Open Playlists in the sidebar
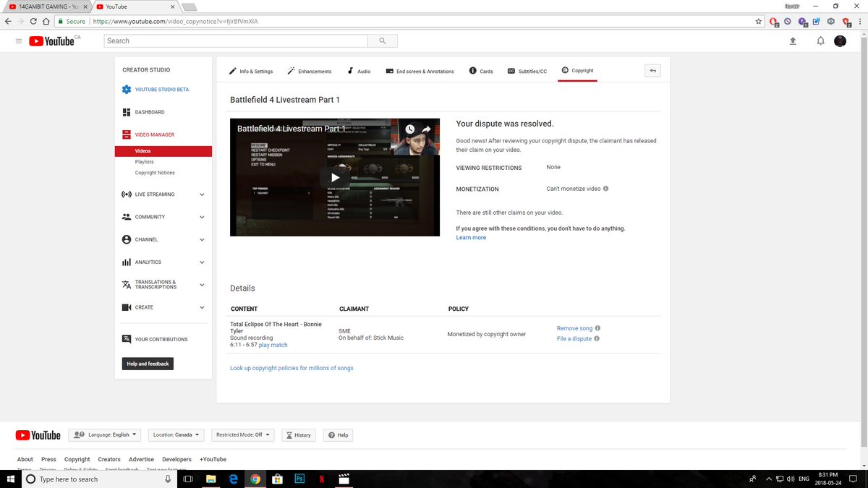Image resolution: width=868 pixels, height=488 pixels. [144, 162]
